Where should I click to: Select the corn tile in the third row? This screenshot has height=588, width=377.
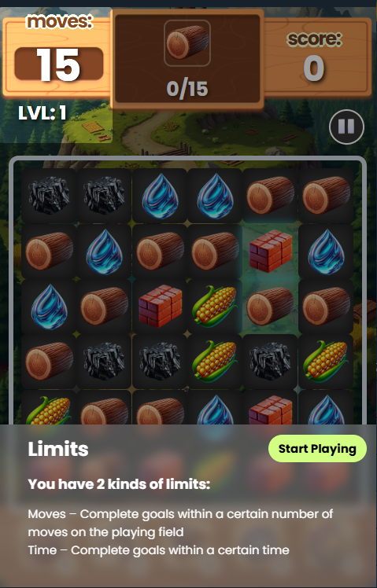215,306
